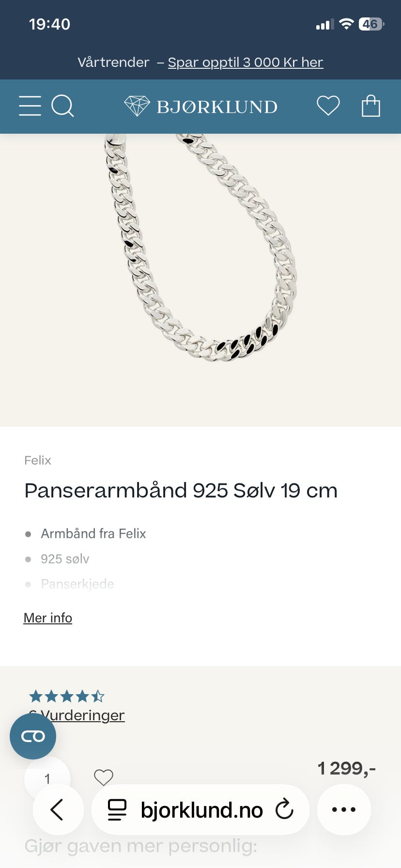
Task: Open the hamburger menu
Action: click(30, 106)
